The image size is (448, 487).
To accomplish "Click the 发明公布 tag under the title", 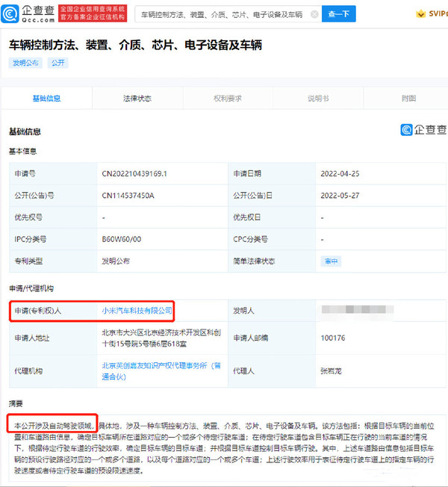I will [x=25, y=63].
